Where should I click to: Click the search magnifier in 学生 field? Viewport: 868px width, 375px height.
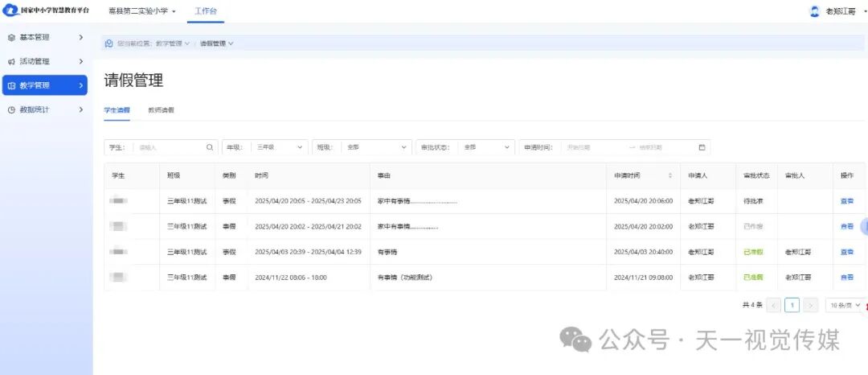(209, 147)
